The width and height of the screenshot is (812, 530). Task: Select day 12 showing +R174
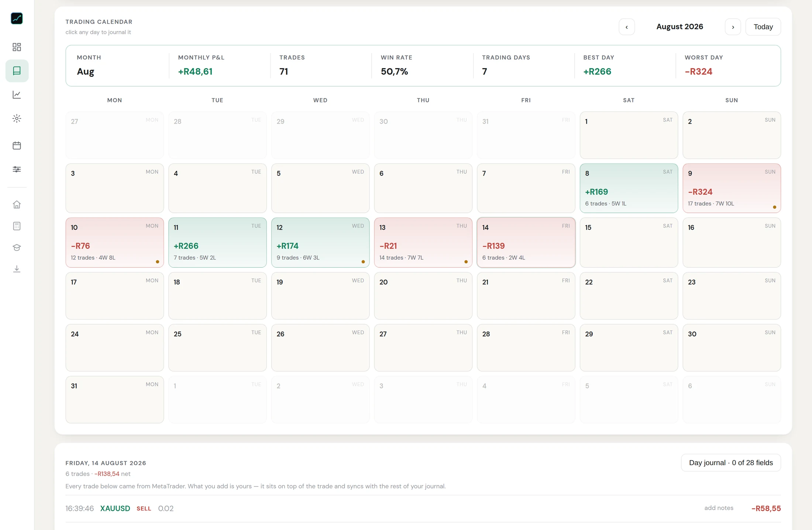click(320, 242)
